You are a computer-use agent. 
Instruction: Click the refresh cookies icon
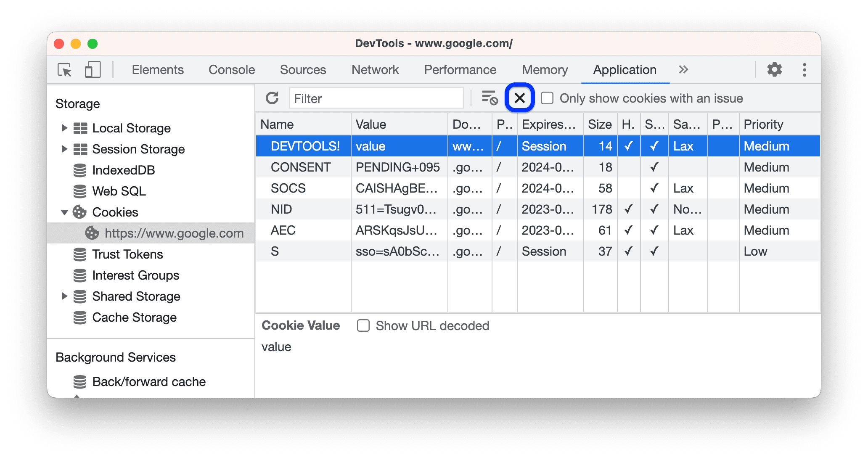[x=271, y=98]
